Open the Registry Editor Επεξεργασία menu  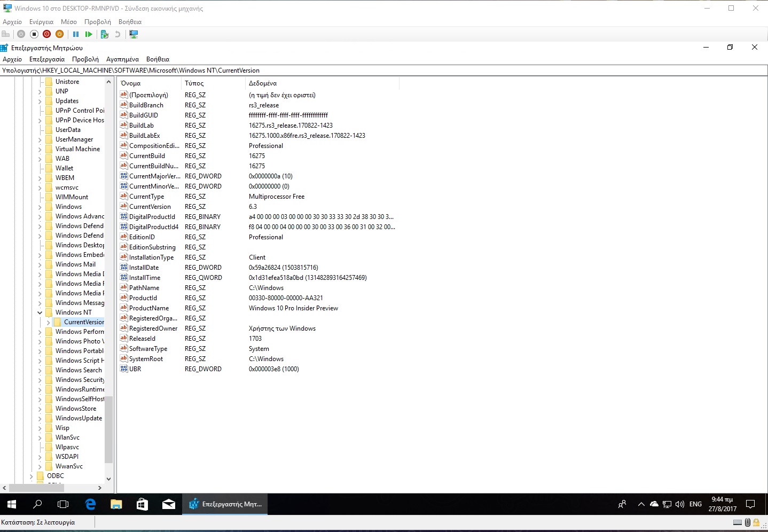tap(47, 59)
